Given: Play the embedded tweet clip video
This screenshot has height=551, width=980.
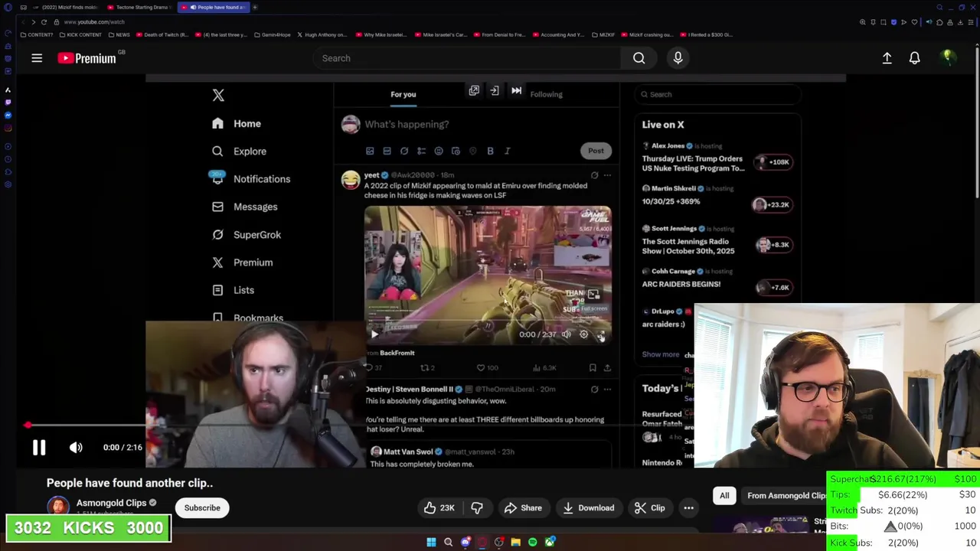Looking at the screenshot, I should pos(374,334).
